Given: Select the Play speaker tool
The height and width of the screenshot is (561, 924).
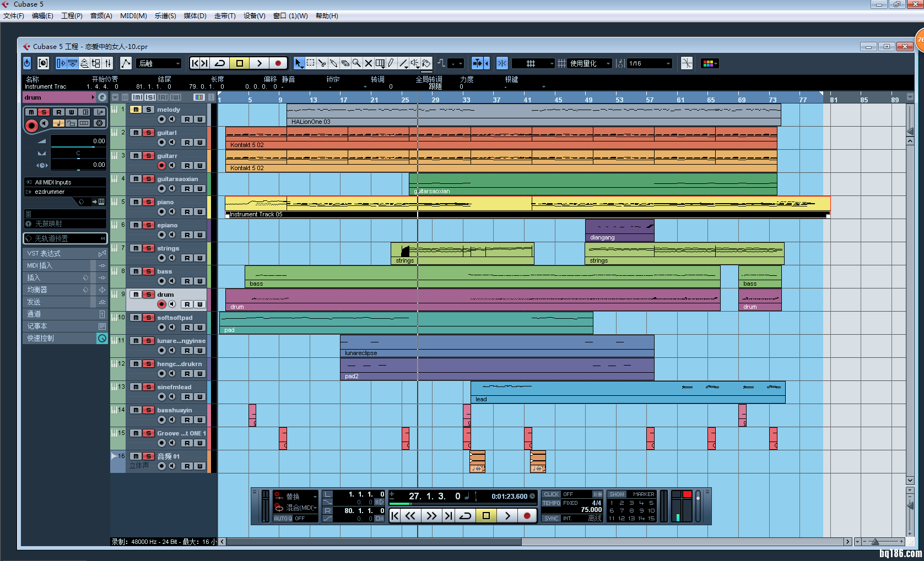Looking at the screenshot, I should click(x=415, y=63).
